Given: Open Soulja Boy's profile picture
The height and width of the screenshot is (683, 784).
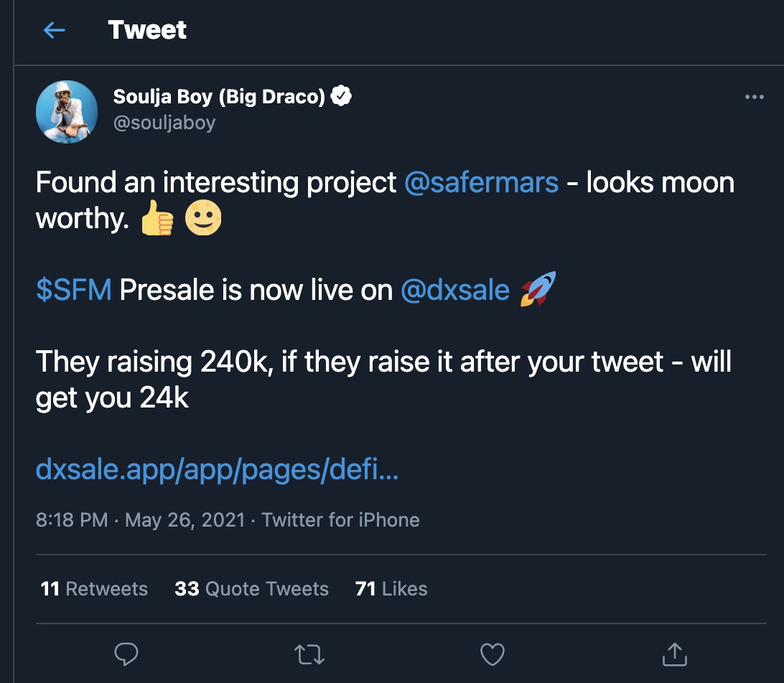Looking at the screenshot, I should click(x=67, y=111).
